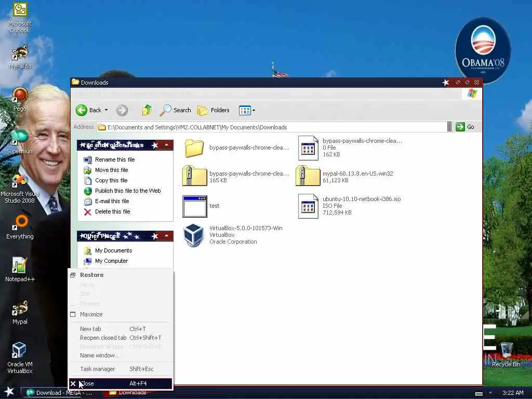
Task: Go up one folder level
Action: click(147, 110)
